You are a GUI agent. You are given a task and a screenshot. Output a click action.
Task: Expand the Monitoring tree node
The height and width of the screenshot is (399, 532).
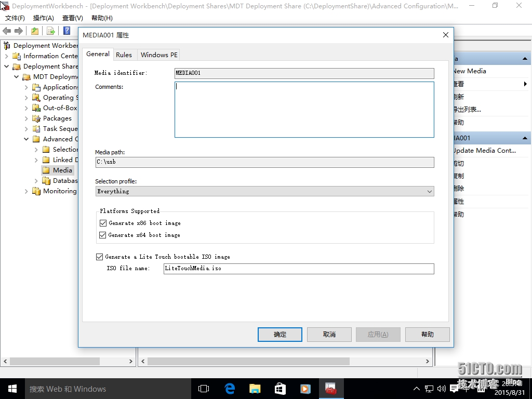click(x=26, y=191)
